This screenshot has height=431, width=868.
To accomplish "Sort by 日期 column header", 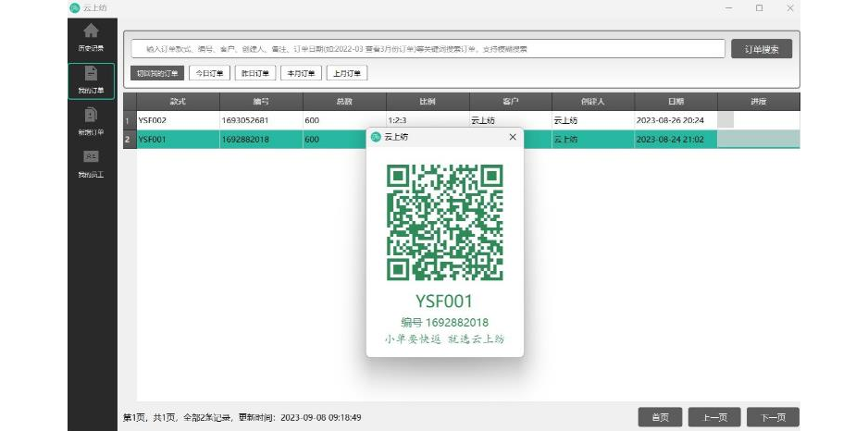I will [676, 101].
